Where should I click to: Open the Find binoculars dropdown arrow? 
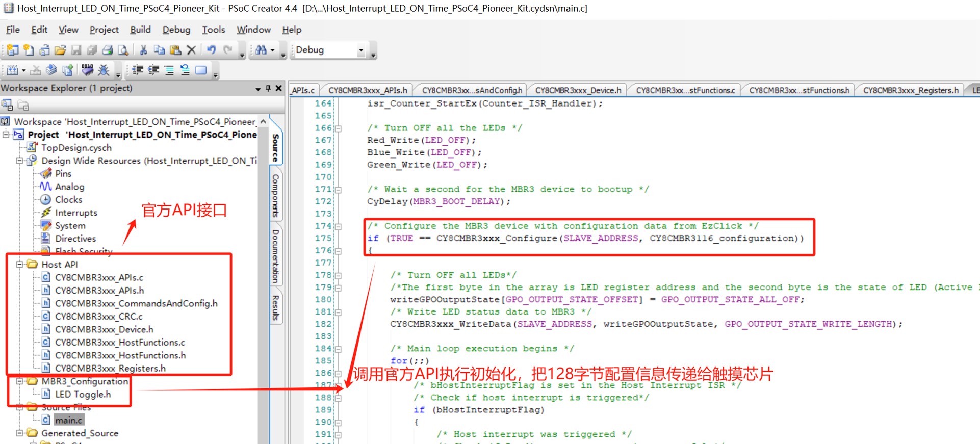point(273,50)
